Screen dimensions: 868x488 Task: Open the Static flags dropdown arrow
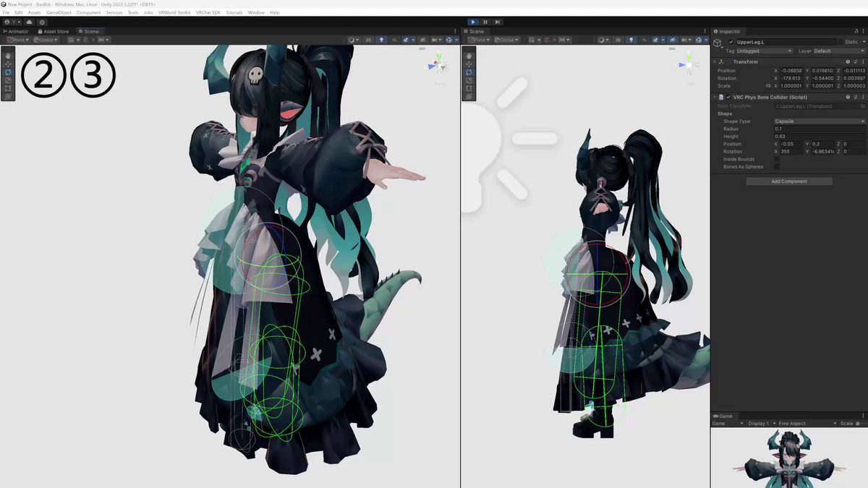tap(863, 42)
